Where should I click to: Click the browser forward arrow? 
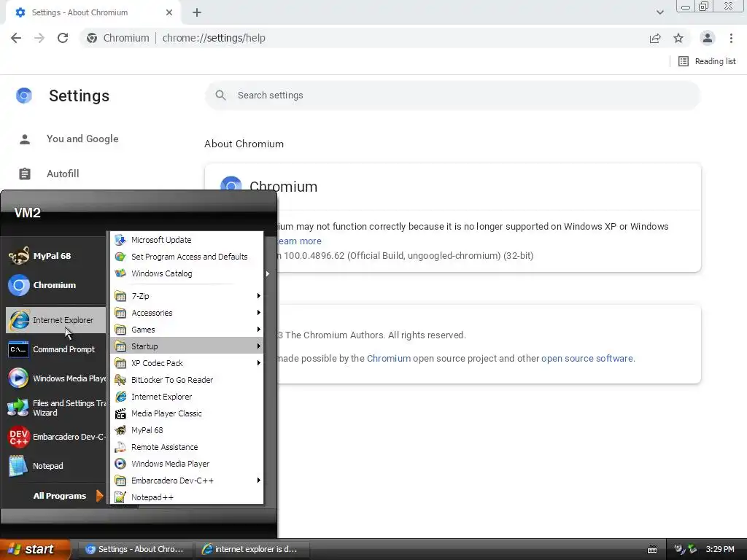pyautogui.click(x=39, y=38)
